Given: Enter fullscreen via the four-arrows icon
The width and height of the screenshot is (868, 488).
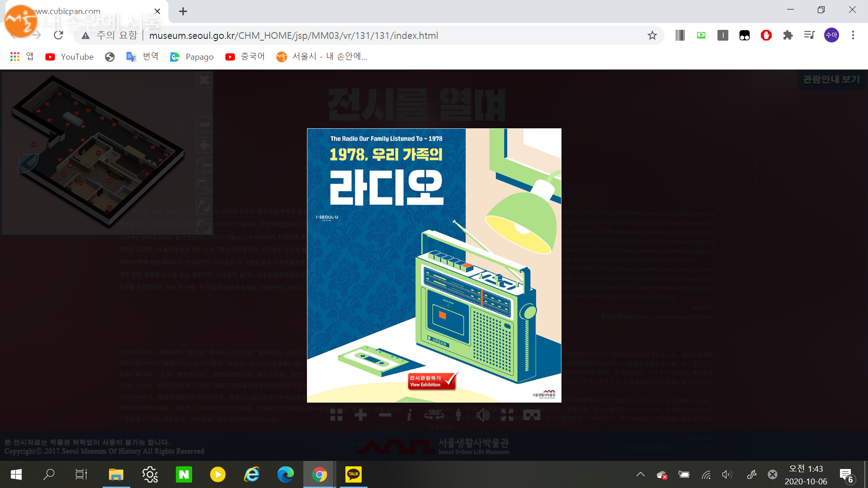Looking at the screenshot, I should (x=507, y=415).
